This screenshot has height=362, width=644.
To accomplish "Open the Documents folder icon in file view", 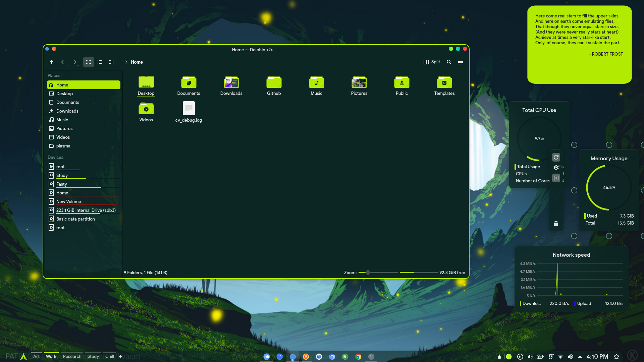I will pos(189,86).
